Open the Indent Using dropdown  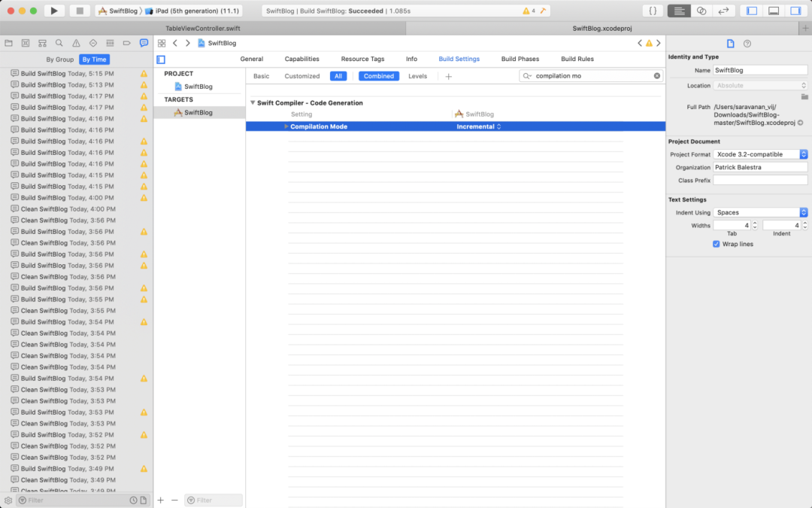[x=760, y=212]
